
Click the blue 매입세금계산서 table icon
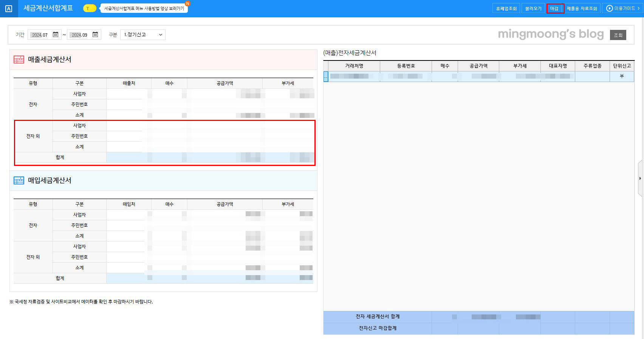19,181
